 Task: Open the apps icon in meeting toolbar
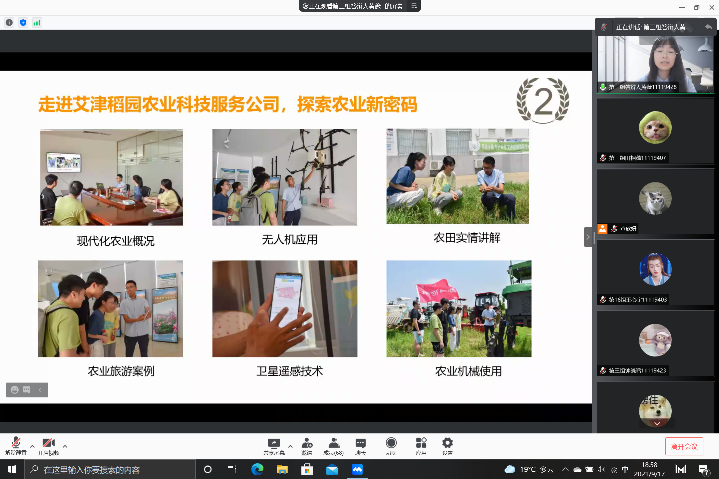pyautogui.click(x=421, y=443)
